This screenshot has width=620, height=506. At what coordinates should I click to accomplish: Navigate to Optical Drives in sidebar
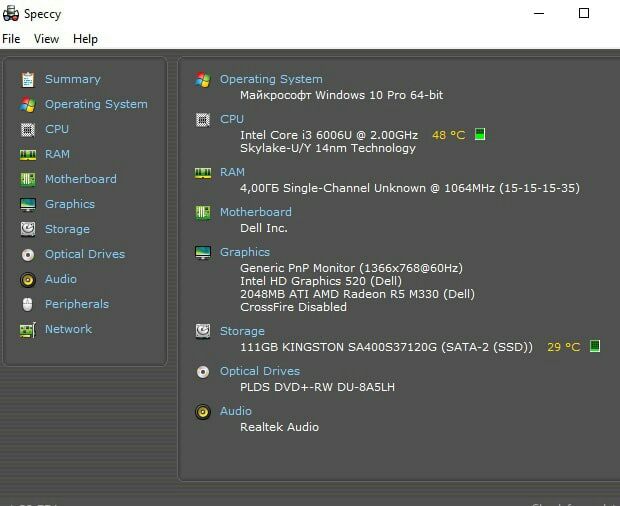(85, 254)
